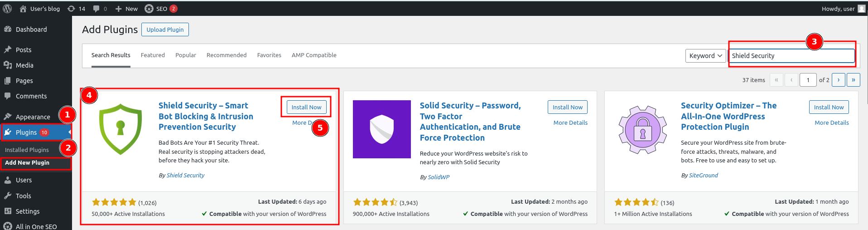Viewport: 868px width, 230px height.
Task: Open the Tools menu in sidebar
Action: pos(23,196)
